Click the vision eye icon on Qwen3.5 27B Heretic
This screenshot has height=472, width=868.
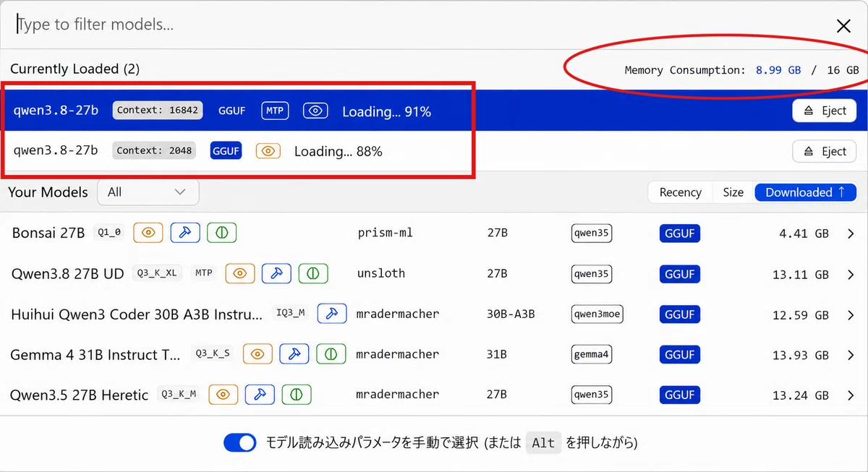coord(224,395)
